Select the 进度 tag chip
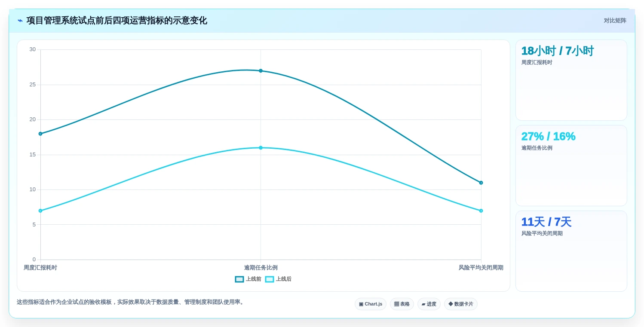 pyautogui.click(x=429, y=304)
